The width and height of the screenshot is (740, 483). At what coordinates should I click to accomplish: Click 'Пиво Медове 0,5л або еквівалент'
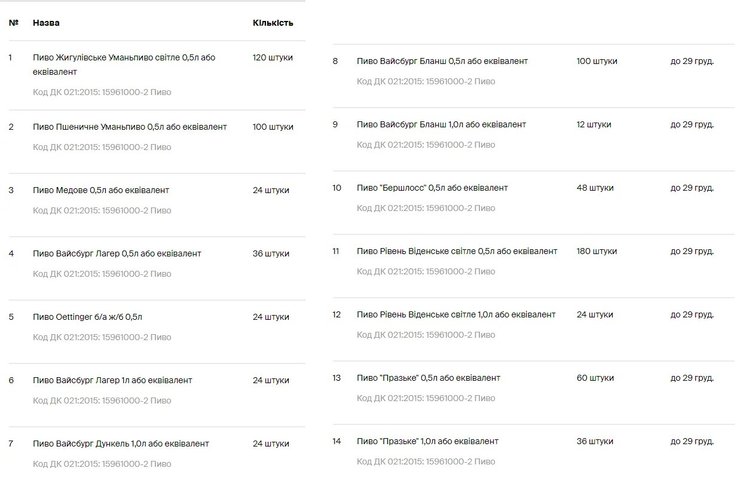pos(101,190)
